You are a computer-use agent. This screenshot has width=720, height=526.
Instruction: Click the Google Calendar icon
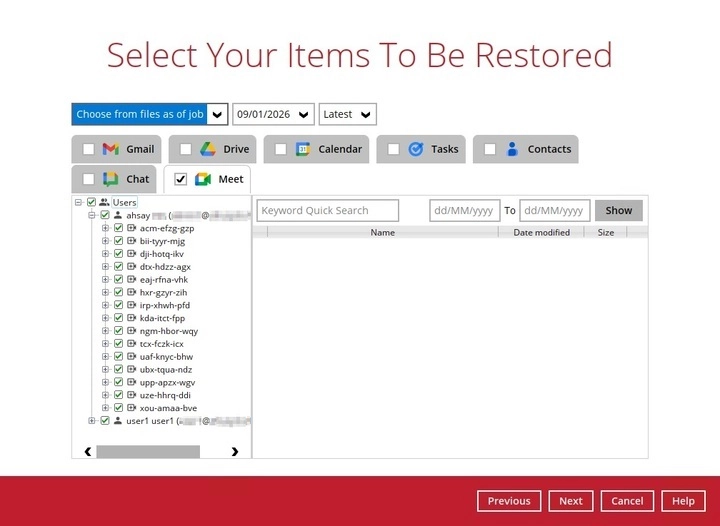click(x=303, y=149)
